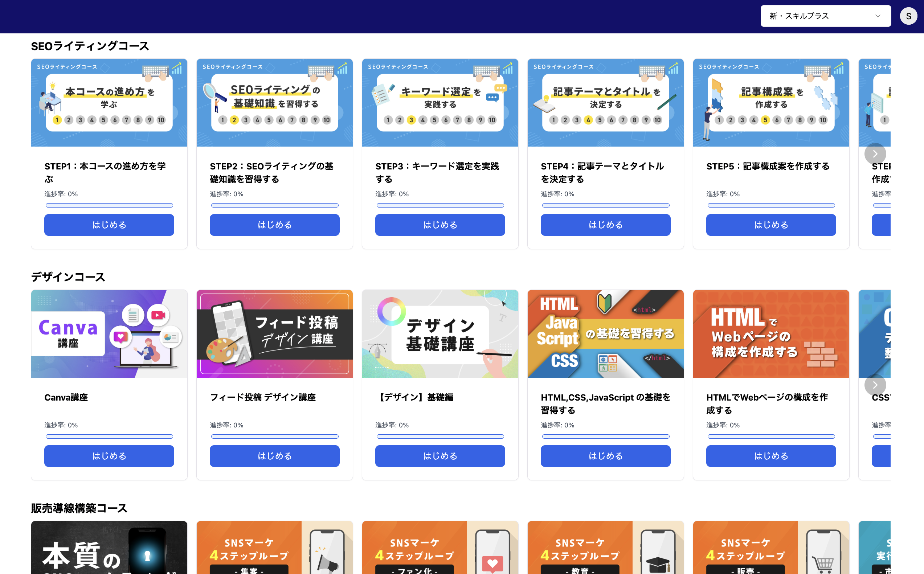Open the 本質の course thumbnail in 販売導線構築コース
This screenshot has height=574, width=924.
pos(109,548)
